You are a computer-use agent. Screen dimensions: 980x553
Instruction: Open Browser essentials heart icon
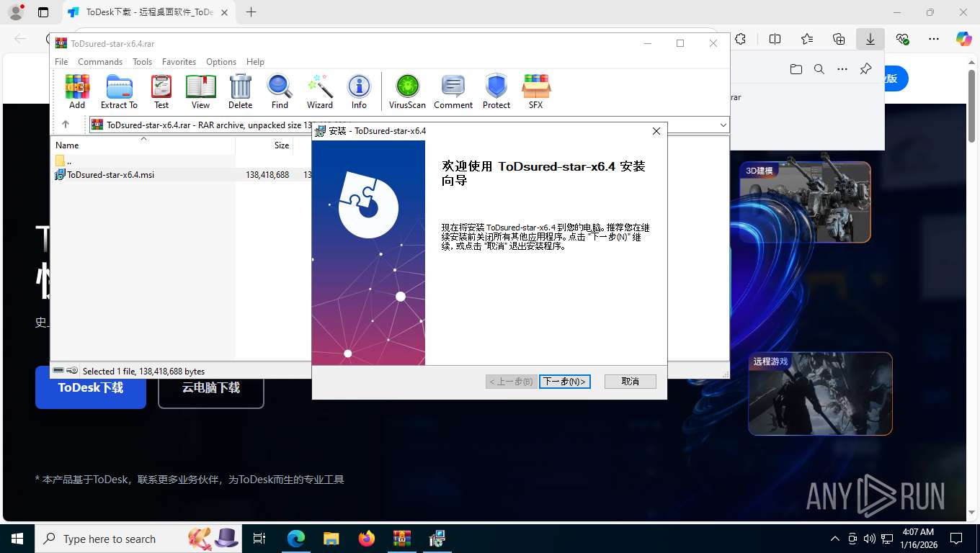[902, 39]
